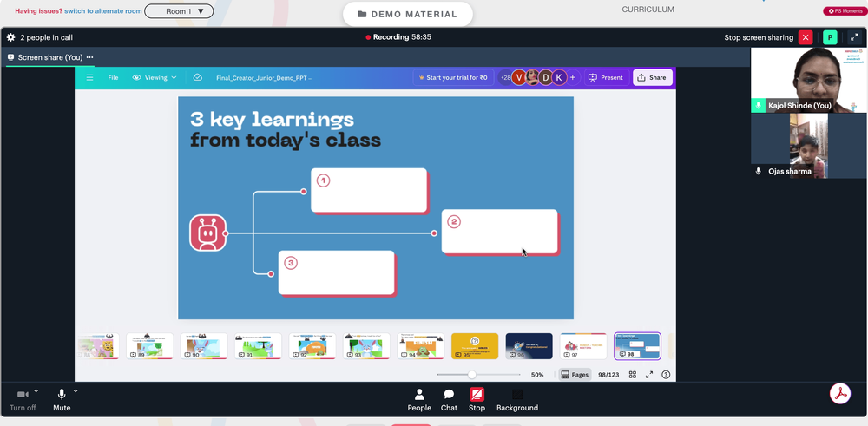868x426 pixels.
Task: Click learning box number 2
Action: pos(500,232)
